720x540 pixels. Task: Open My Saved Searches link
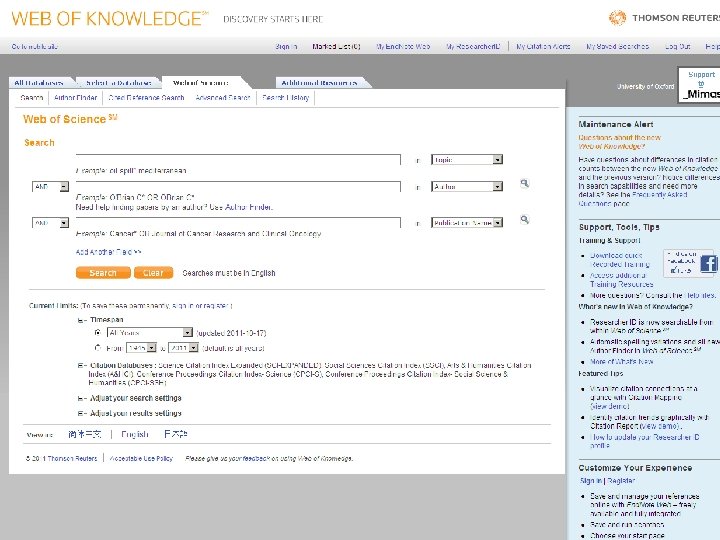618,46
